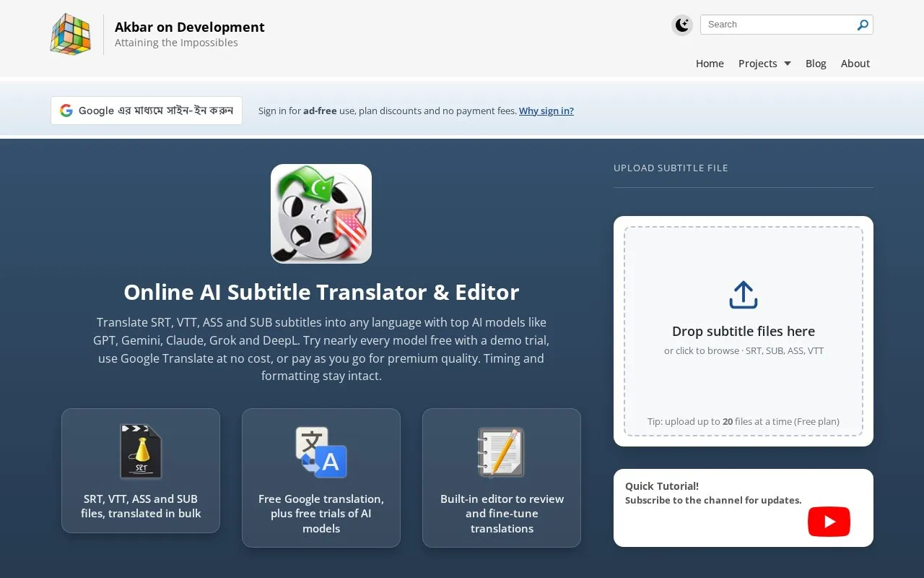Click "Built-in editor to review and fine-tune" text
This screenshot has height=578, width=924.
click(x=502, y=514)
